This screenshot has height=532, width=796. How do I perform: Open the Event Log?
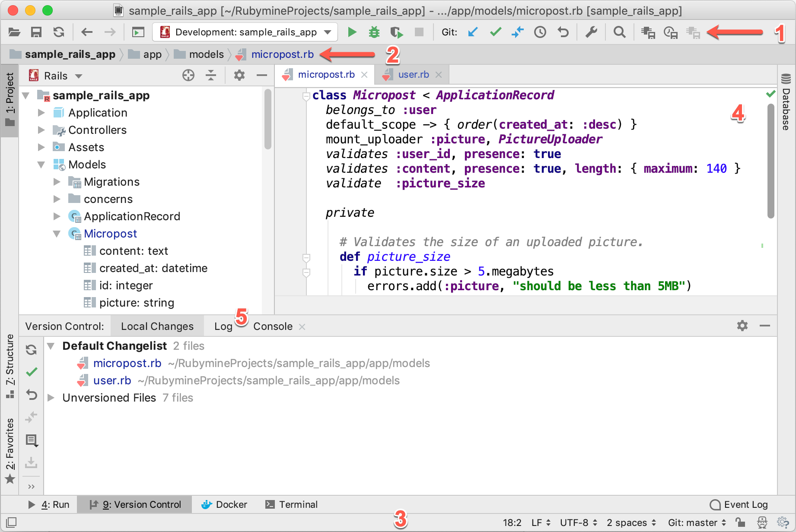coord(739,504)
